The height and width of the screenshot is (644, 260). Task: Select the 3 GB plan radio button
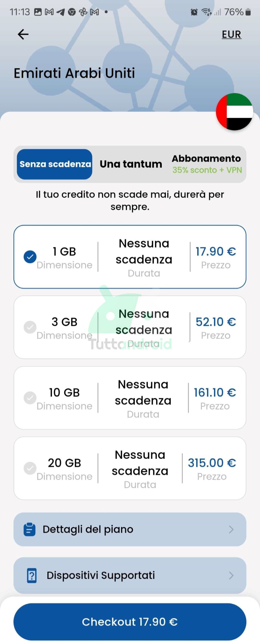pos(30,327)
